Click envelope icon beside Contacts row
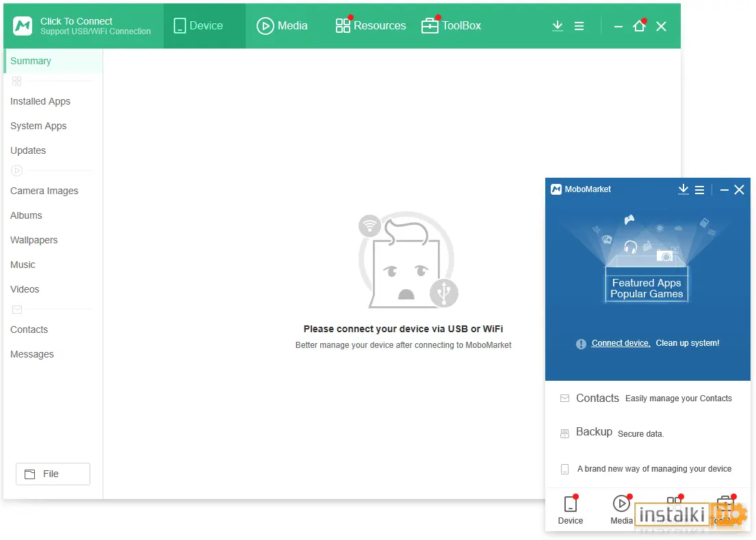 point(564,399)
